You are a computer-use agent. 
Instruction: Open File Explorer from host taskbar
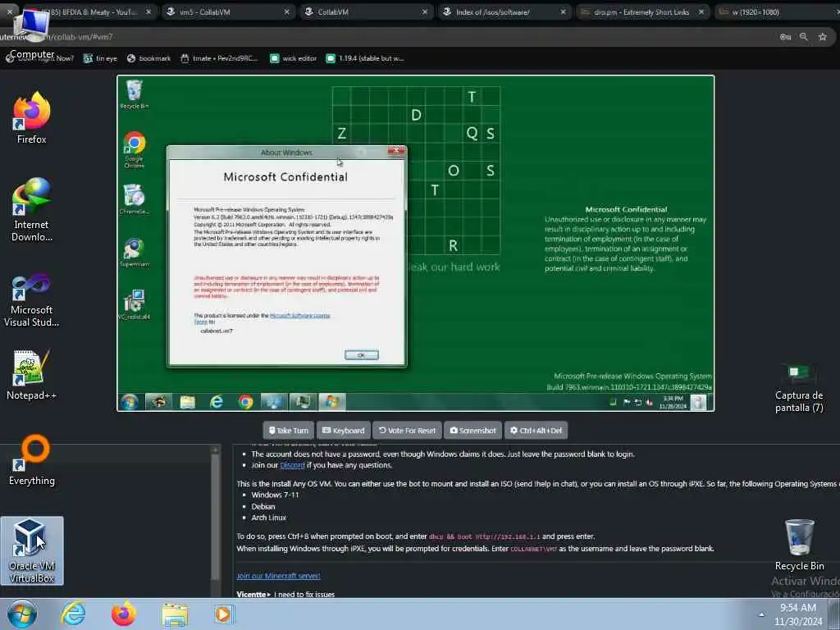click(x=175, y=615)
